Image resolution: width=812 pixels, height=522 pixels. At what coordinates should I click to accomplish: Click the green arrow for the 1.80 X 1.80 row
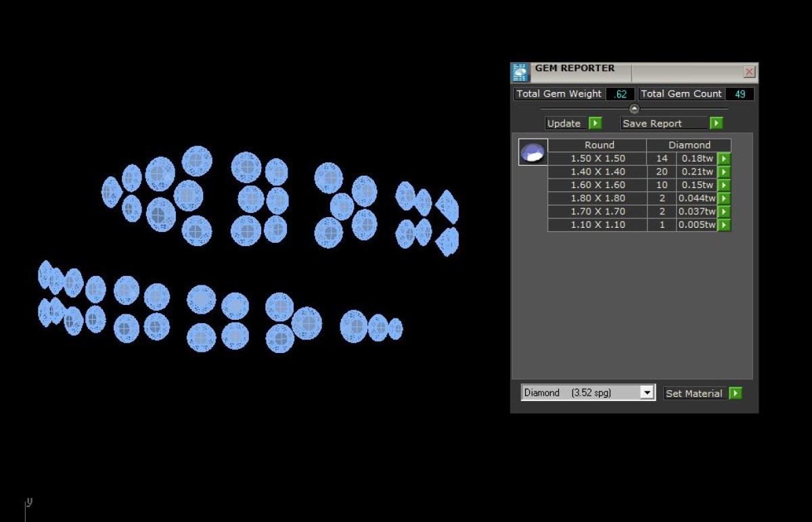click(x=723, y=198)
